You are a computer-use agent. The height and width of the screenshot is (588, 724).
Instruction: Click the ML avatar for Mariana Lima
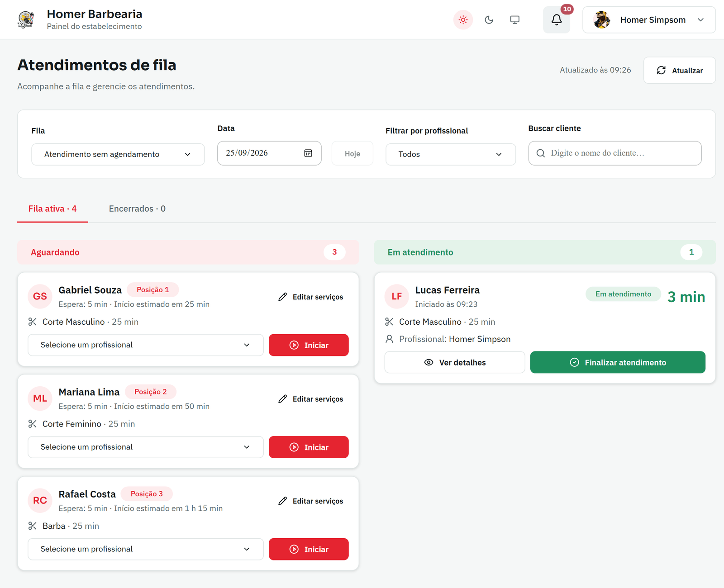point(40,398)
